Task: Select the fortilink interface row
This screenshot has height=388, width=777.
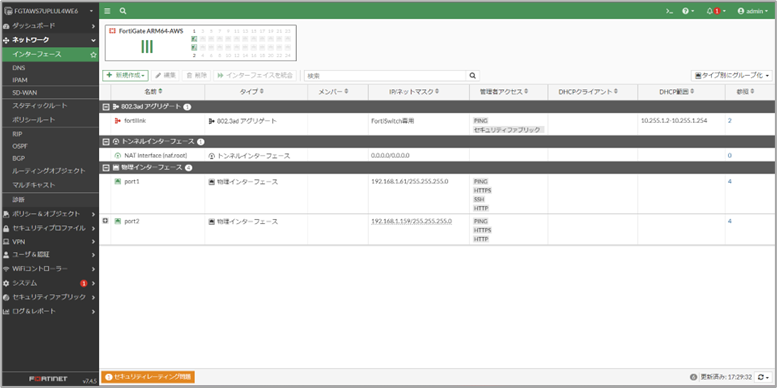Action: click(437, 124)
